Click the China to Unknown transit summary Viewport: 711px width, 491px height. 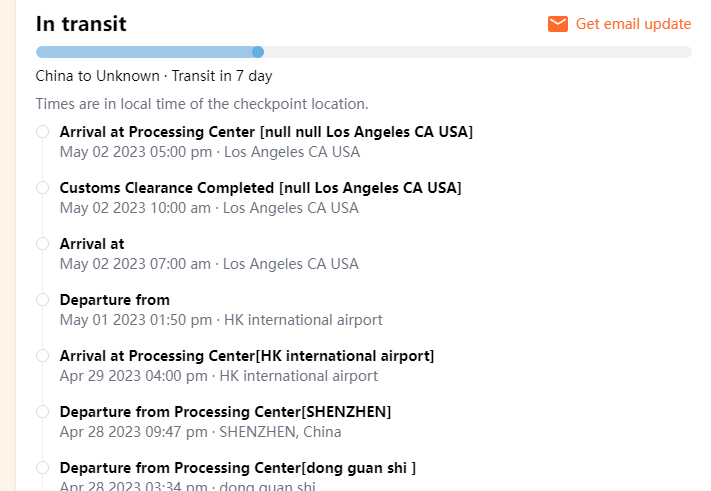[154, 76]
